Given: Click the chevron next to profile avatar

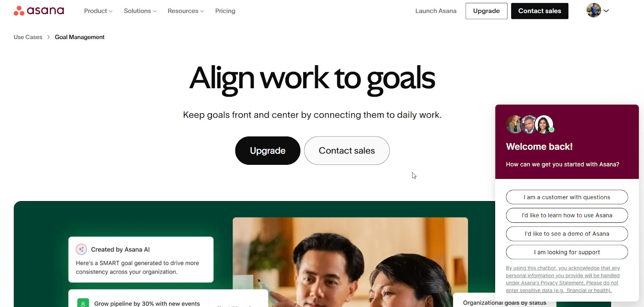Looking at the screenshot, I should pyautogui.click(x=606, y=11).
